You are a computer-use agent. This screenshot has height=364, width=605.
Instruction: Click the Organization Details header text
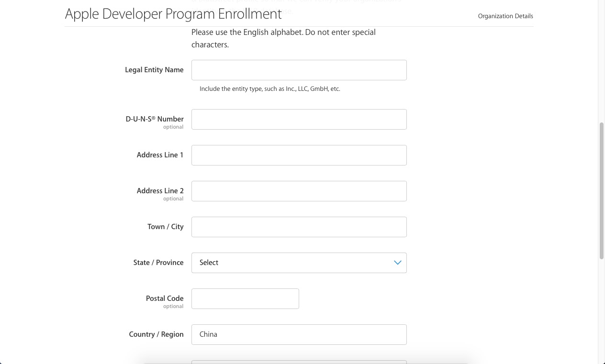505,16
